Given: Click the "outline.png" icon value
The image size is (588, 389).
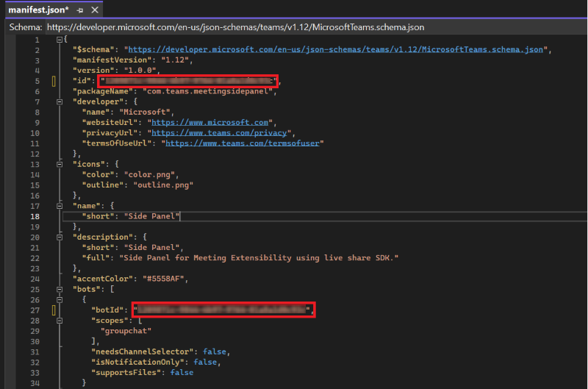Looking at the screenshot, I should [163, 185].
